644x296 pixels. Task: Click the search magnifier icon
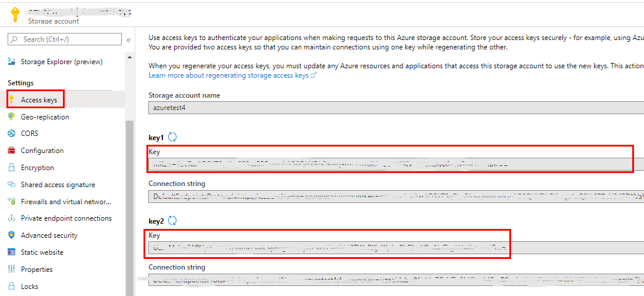tap(15, 39)
